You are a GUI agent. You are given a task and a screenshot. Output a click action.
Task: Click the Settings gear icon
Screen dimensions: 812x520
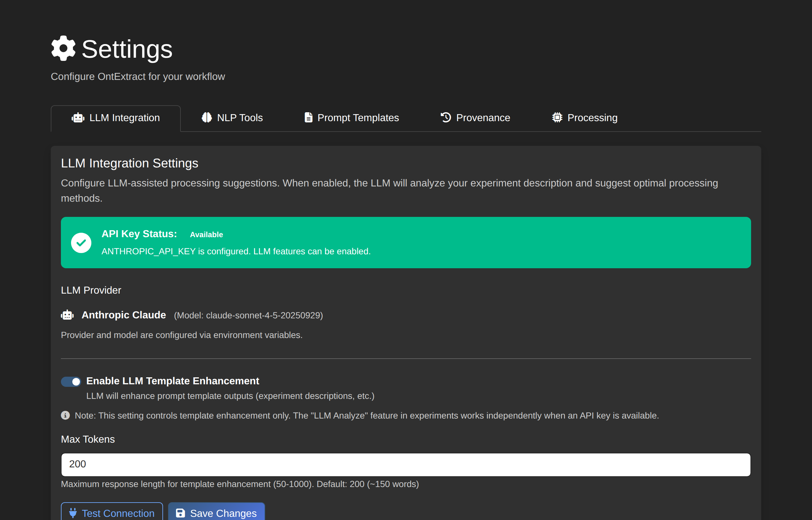(63, 48)
